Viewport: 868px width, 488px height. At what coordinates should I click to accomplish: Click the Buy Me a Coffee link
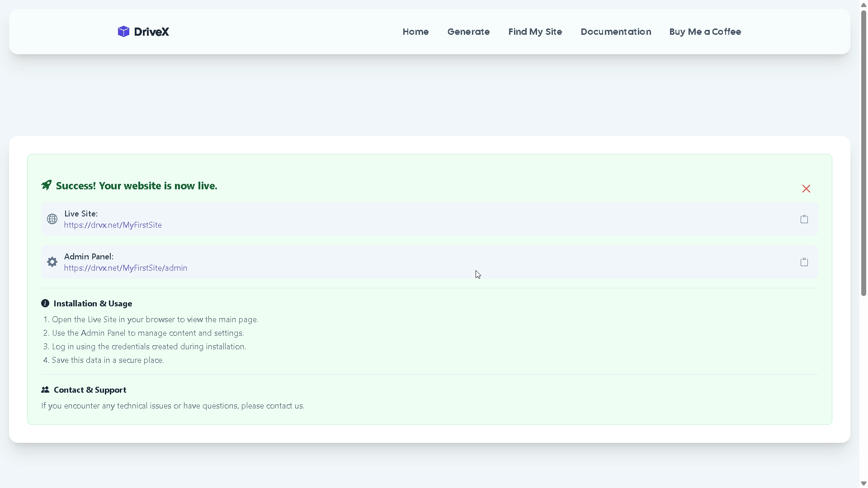(705, 32)
